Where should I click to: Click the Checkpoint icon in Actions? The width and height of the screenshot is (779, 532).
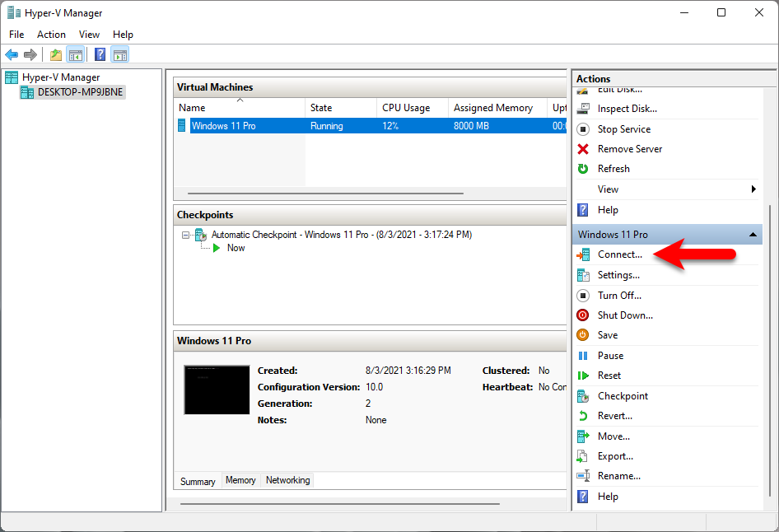(x=583, y=396)
